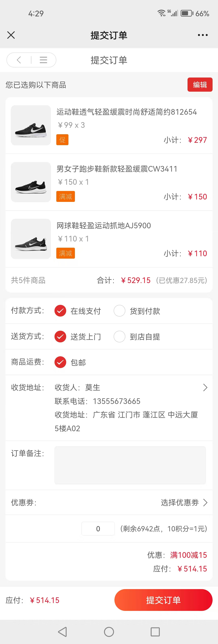
Task: Open the hamburger menu icon
Action: 43,60
